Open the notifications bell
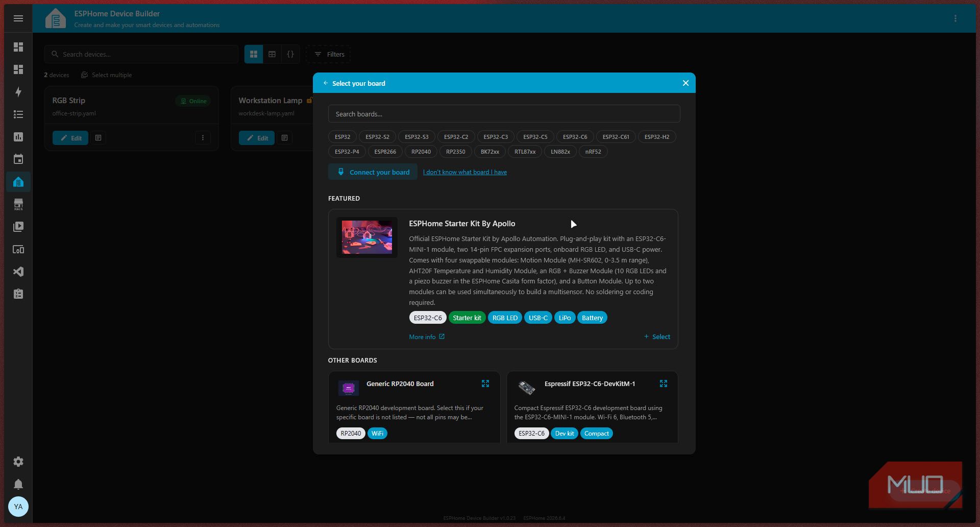Screen dimensions: 980x527 (18, 484)
